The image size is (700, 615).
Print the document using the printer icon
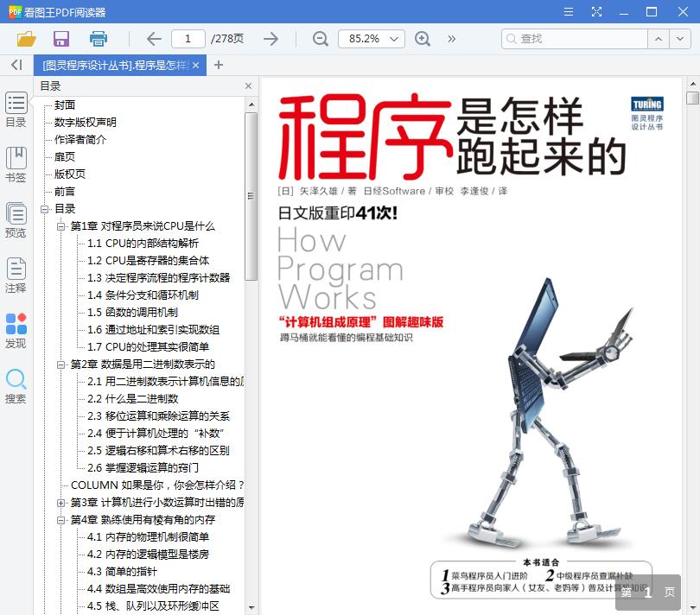(99, 39)
